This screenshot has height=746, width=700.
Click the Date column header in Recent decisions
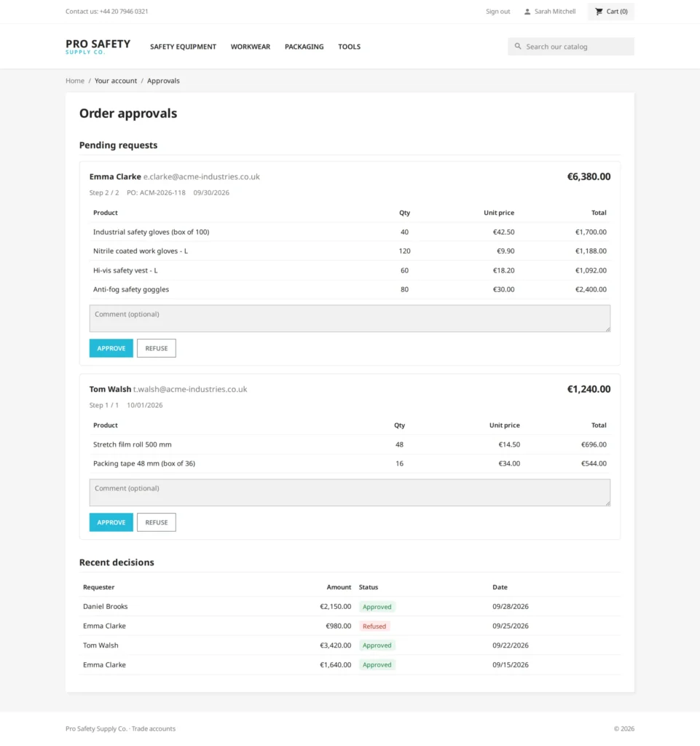tap(500, 587)
